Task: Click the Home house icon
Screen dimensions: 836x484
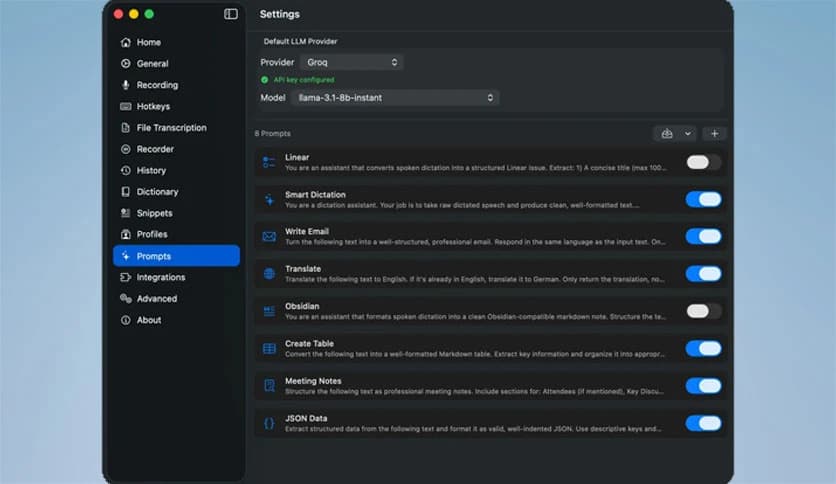Action: pyautogui.click(x=125, y=42)
